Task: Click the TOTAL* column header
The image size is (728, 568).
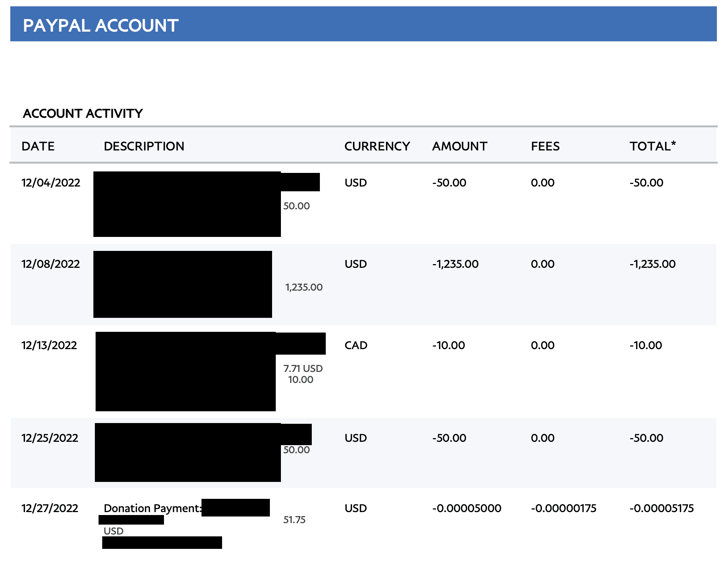Action: pyautogui.click(x=652, y=146)
